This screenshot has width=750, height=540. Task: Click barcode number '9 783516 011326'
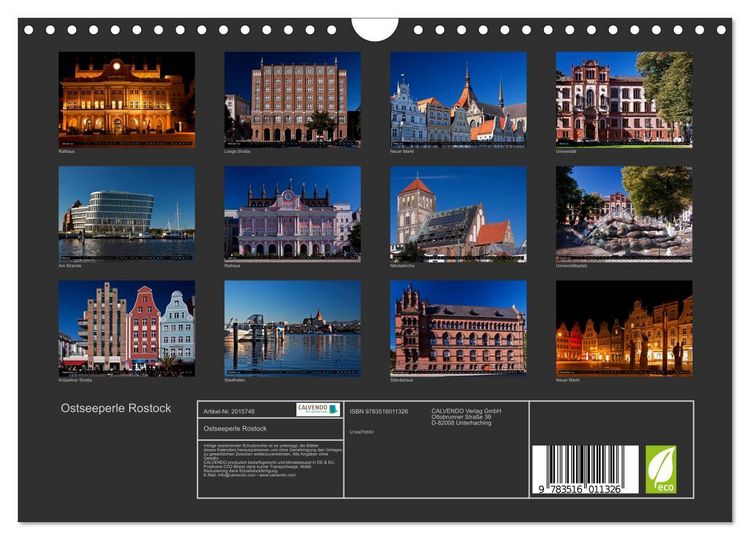tap(580, 489)
